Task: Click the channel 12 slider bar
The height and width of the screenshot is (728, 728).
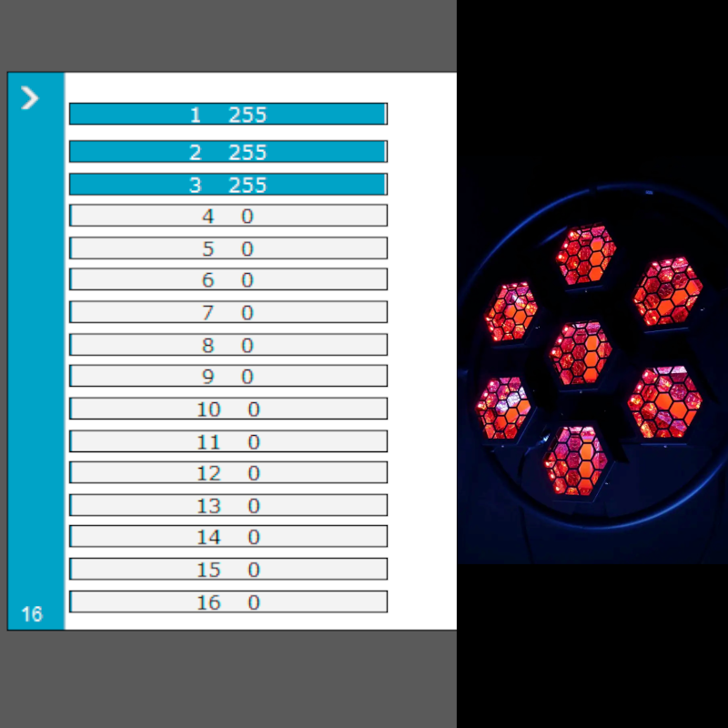Action: pyautogui.click(x=228, y=472)
